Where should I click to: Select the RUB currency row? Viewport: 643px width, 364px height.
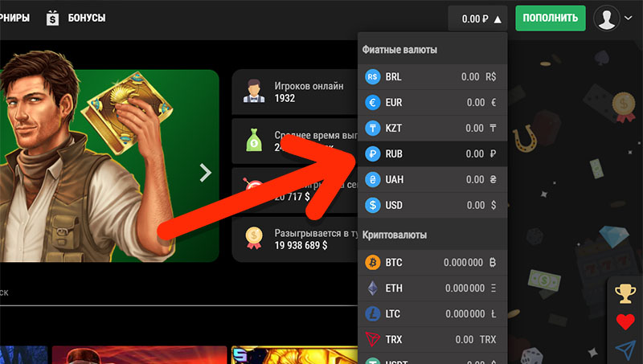[x=430, y=153]
